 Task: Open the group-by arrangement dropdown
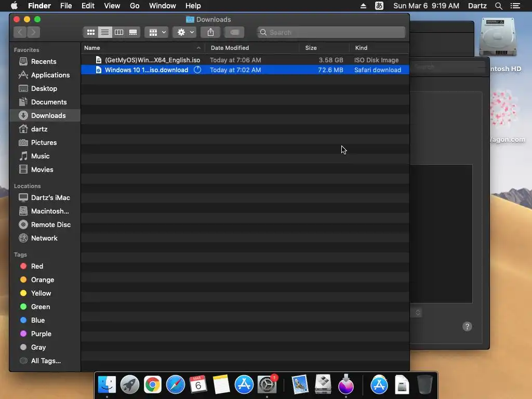(x=157, y=32)
